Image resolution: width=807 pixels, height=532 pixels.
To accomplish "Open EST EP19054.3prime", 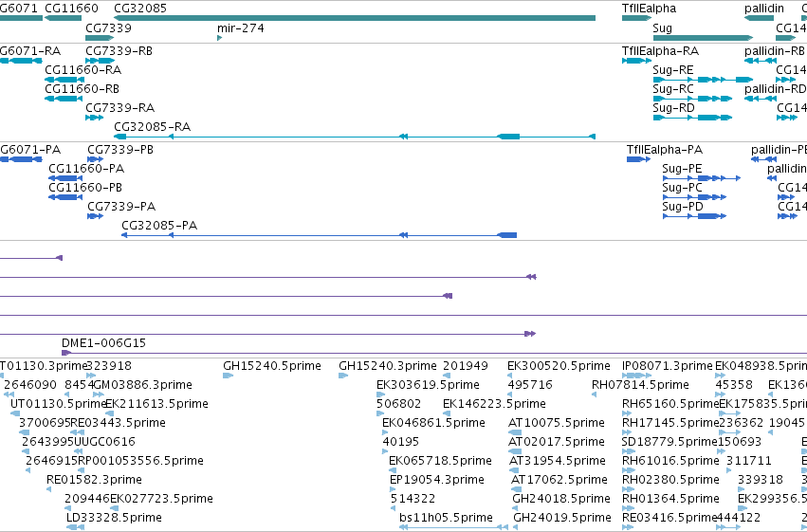I will (x=436, y=481).
